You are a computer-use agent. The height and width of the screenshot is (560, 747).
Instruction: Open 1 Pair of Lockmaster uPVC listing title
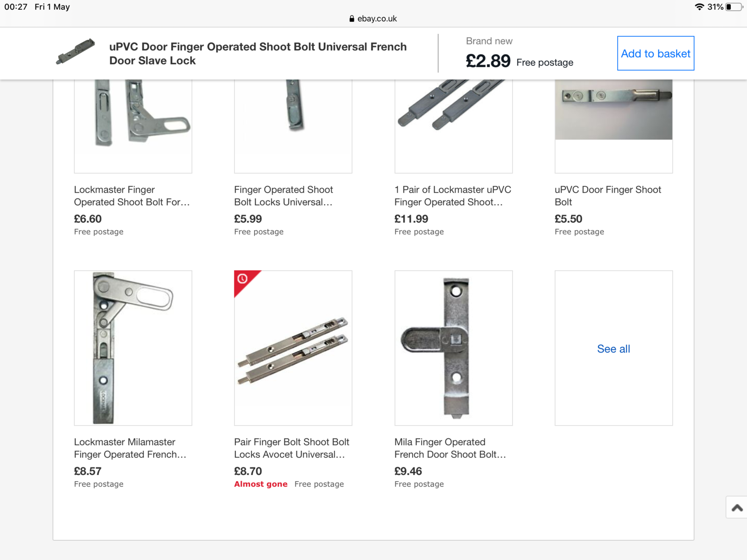[452, 196]
